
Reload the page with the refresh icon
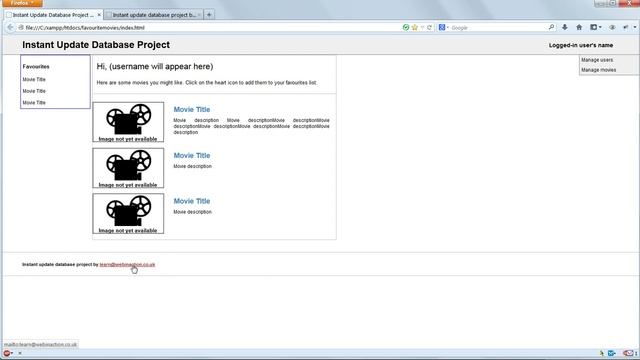(429, 28)
